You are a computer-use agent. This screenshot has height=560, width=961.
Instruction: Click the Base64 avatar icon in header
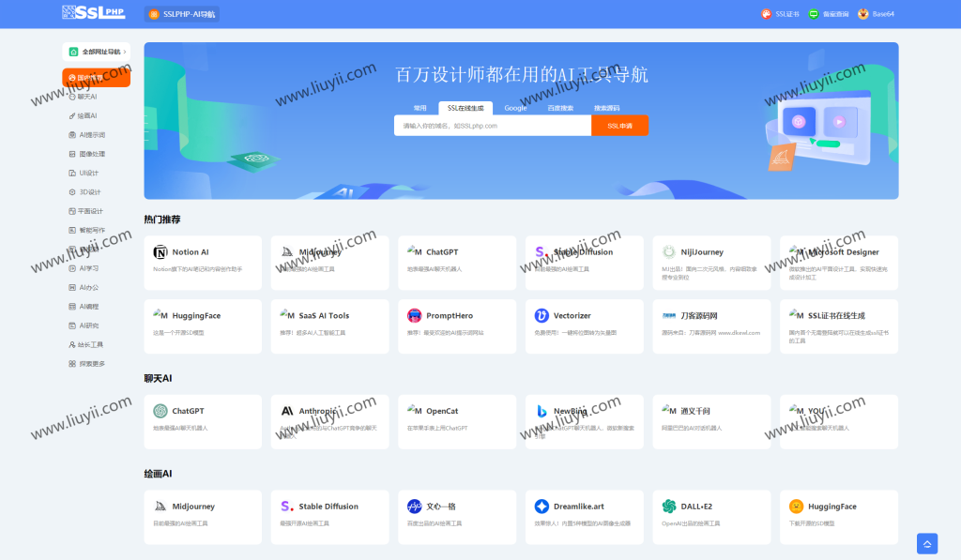point(863,14)
